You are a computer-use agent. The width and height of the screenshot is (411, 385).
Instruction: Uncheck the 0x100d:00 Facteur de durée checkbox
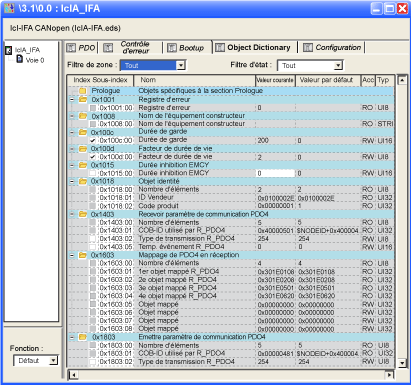tap(93, 157)
